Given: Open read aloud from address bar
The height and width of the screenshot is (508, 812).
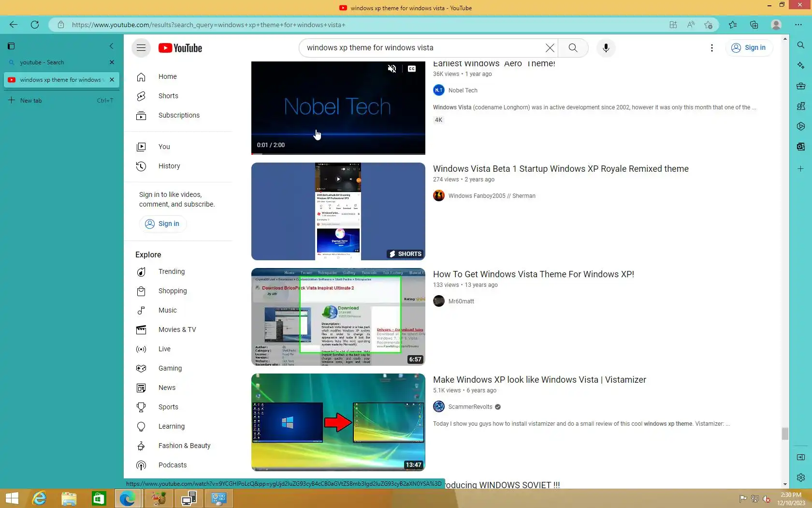Looking at the screenshot, I should coord(691,25).
